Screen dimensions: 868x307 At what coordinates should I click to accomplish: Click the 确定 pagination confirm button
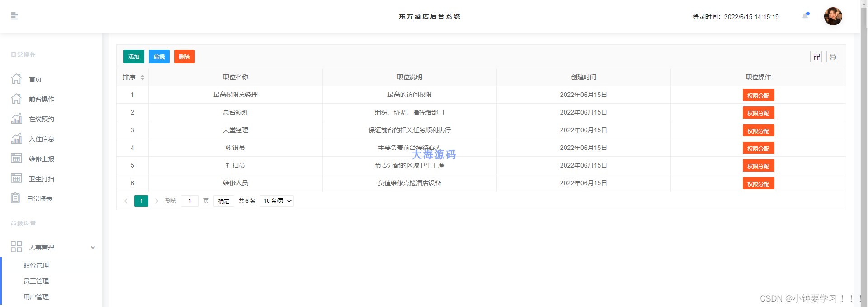pos(223,201)
